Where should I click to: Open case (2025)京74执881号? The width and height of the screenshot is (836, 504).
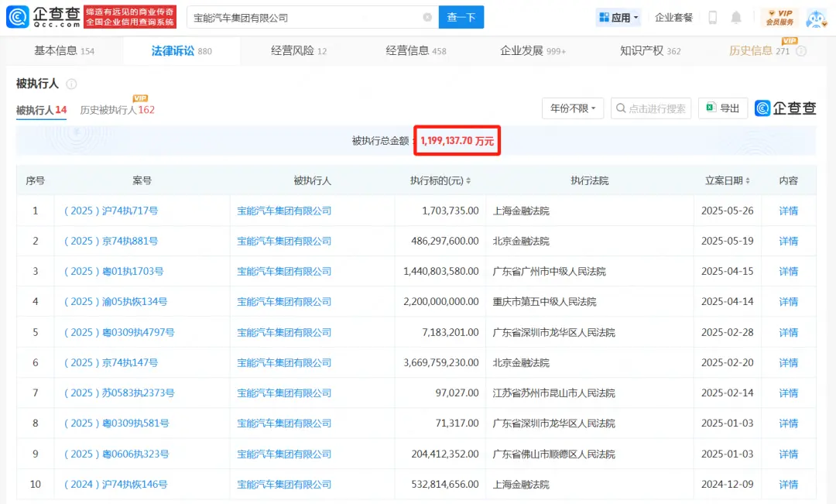[x=111, y=241]
